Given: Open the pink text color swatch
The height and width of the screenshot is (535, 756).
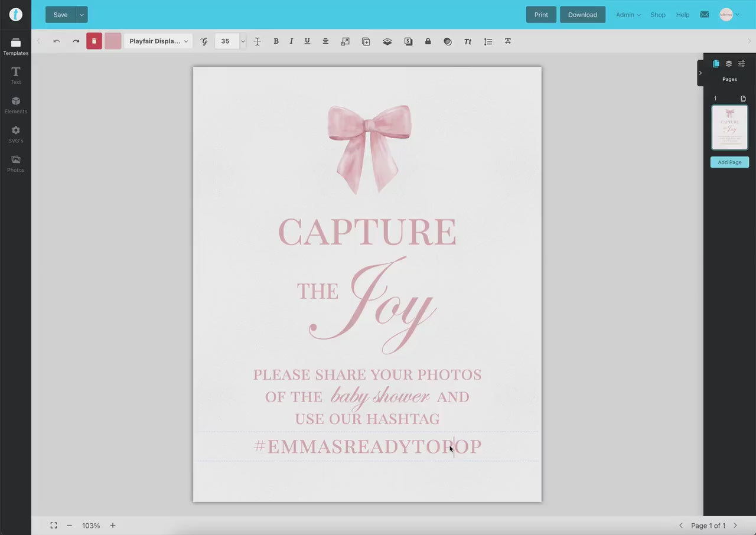Looking at the screenshot, I should click(x=113, y=41).
